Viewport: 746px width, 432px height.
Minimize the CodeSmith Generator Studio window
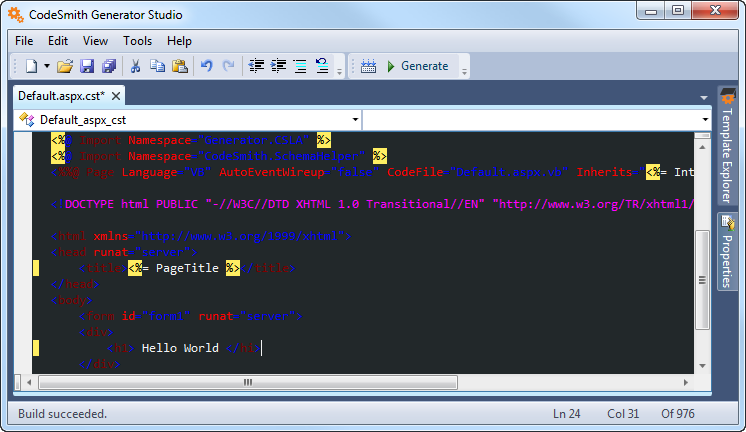click(x=651, y=11)
